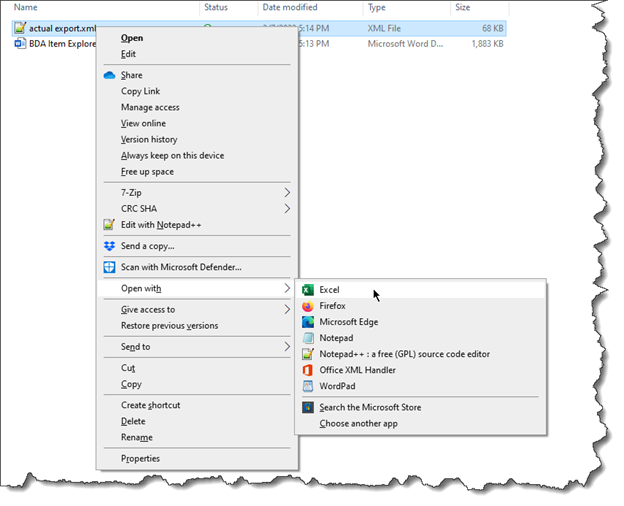Choose Send a copy... entry
Viewport: 624px width, 506px height.
(x=197, y=246)
